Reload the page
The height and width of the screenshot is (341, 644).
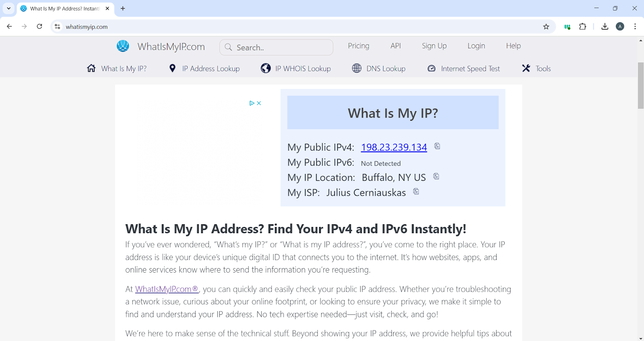click(x=39, y=27)
